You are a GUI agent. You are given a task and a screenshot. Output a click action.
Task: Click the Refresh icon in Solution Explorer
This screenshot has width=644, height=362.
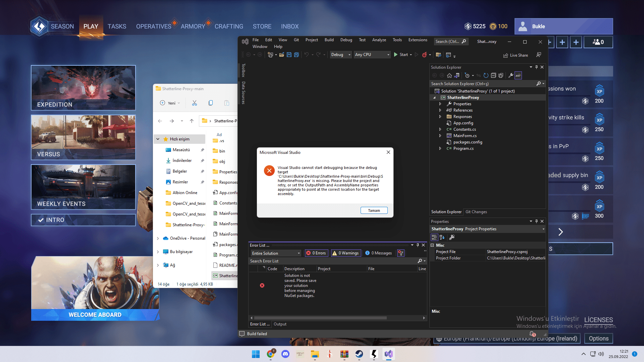(x=486, y=75)
